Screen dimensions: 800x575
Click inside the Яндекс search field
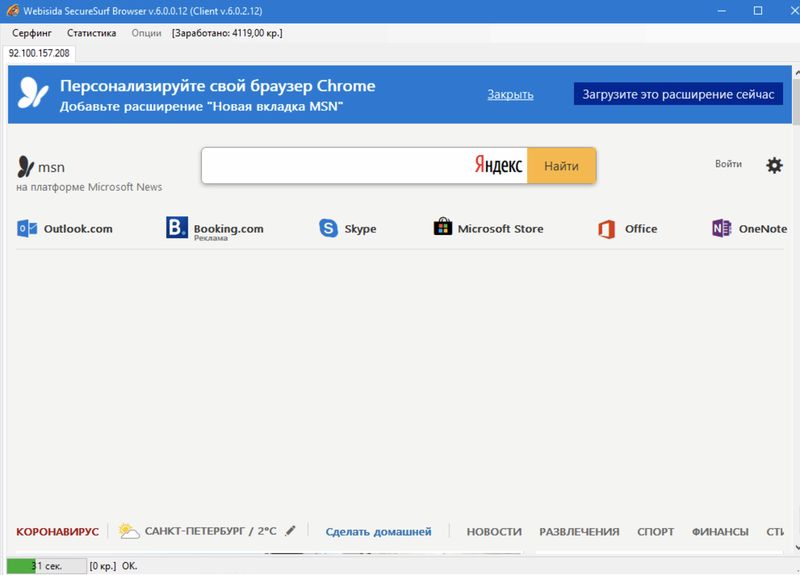[x=335, y=166]
